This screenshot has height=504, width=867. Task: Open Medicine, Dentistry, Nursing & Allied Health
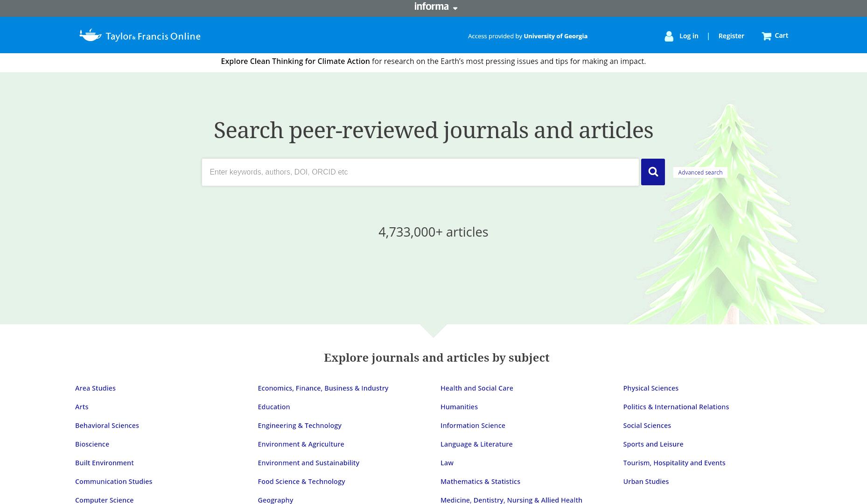click(511, 500)
